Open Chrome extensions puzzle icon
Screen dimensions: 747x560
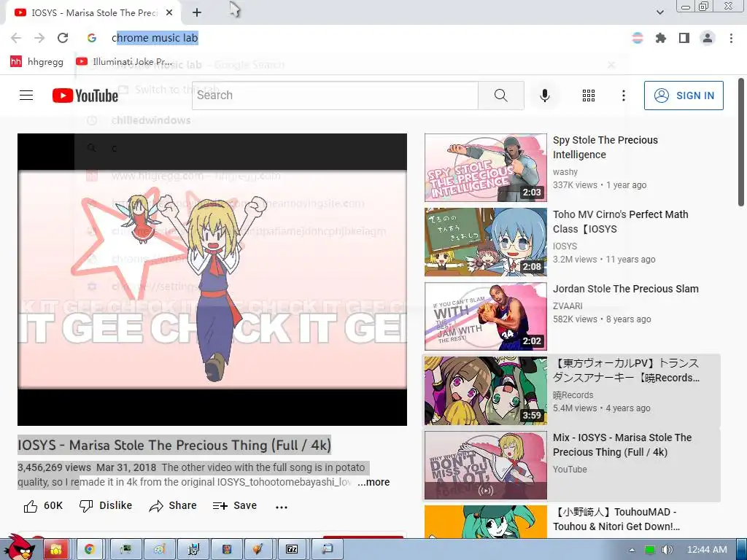pyautogui.click(x=661, y=38)
